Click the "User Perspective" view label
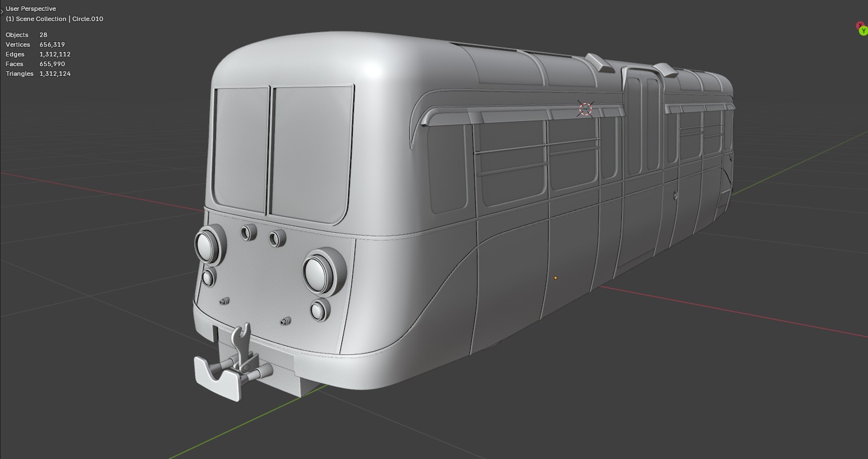 tap(31, 9)
